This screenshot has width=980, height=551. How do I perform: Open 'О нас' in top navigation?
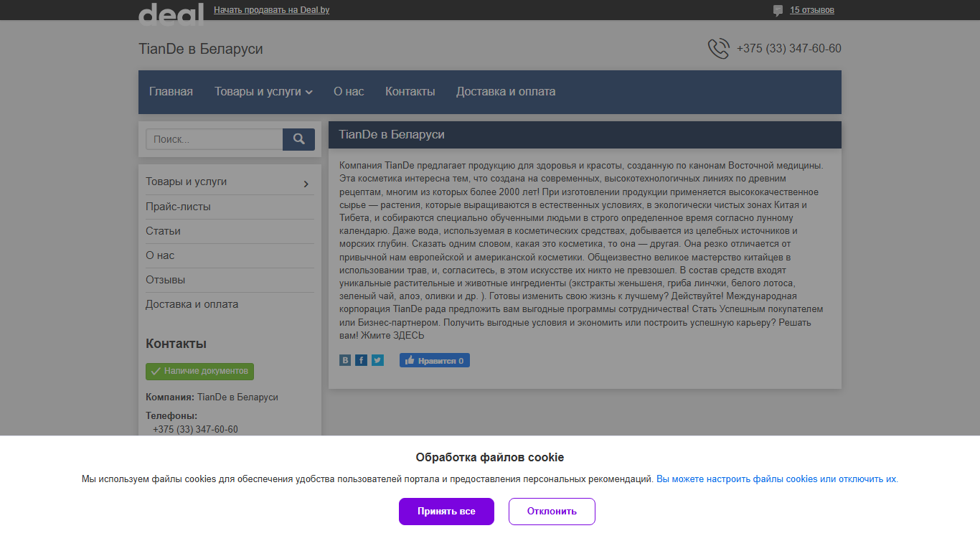click(x=349, y=92)
